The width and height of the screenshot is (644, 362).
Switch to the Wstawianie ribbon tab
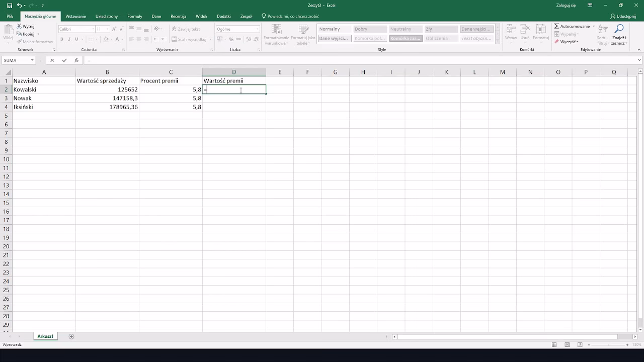pyautogui.click(x=76, y=16)
